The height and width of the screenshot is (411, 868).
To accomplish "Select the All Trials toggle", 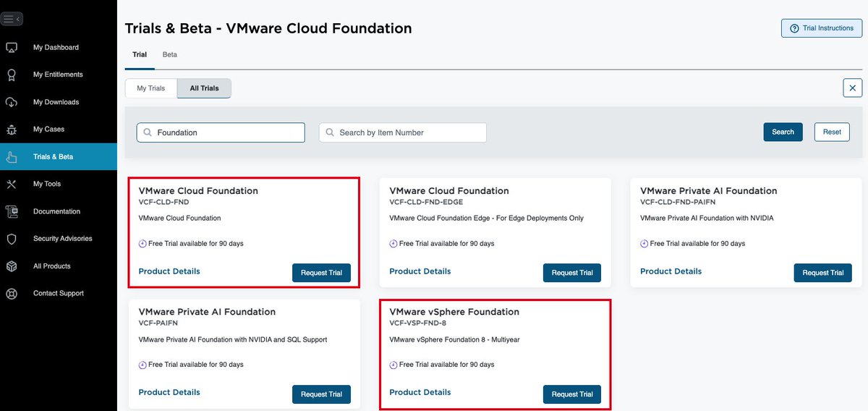I will point(204,88).
